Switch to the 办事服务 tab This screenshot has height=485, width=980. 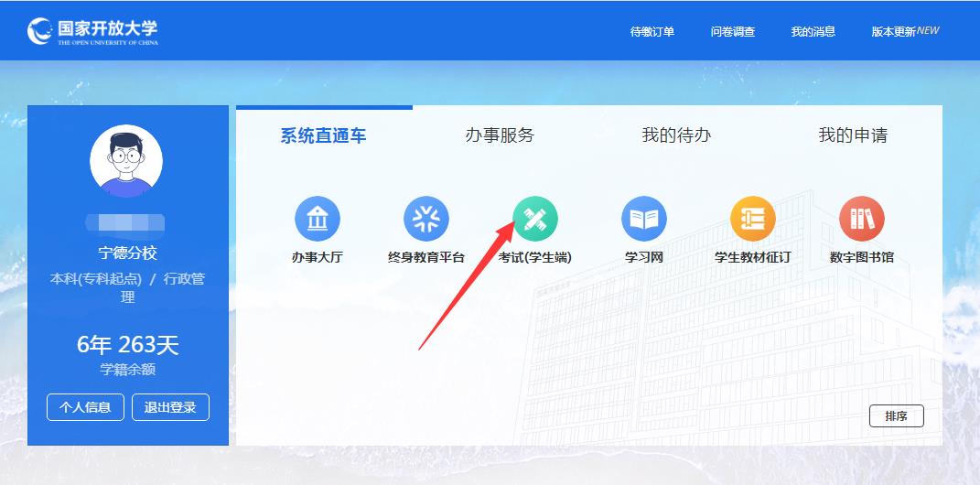(500, 135)
